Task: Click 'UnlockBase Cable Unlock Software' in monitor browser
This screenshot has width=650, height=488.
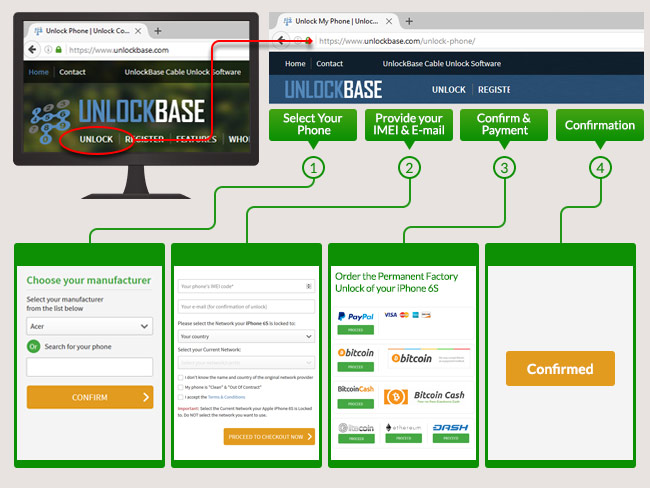Action: [183, 72]
